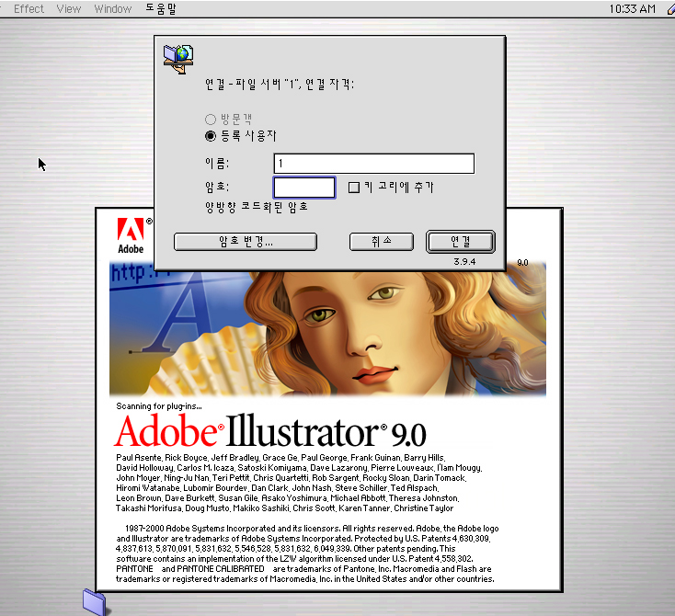
Task: Click the Adobe Illustrator 9.0 title text
Action: click(x=270, y=431)
